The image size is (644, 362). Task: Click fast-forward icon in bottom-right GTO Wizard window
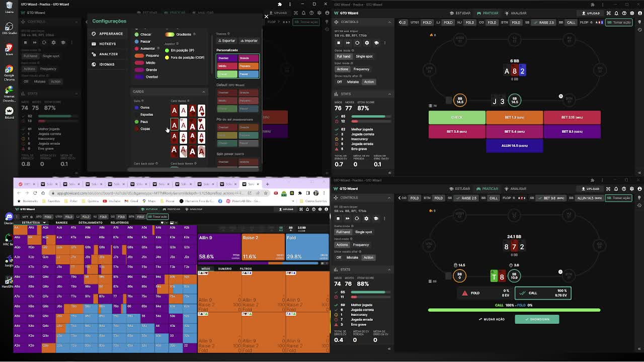[347, 218]
